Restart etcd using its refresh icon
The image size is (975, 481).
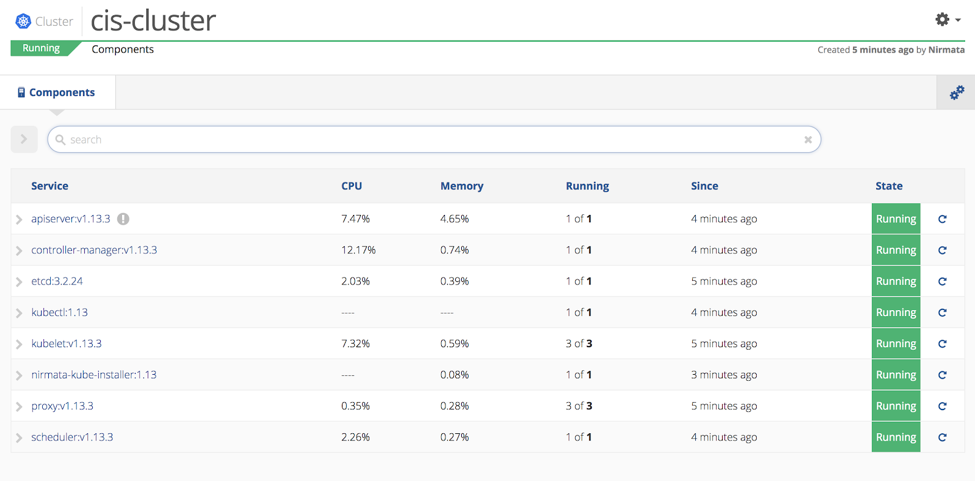pyautogui.click(x=942, y=281)
